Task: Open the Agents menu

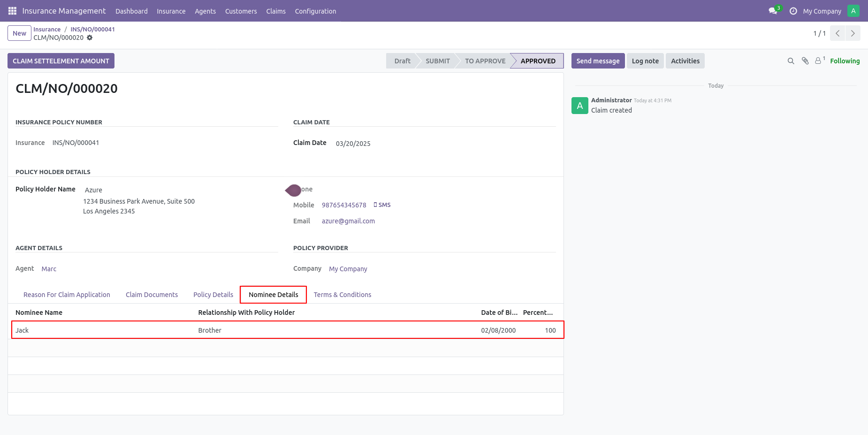Action: (x=206, y=11)
